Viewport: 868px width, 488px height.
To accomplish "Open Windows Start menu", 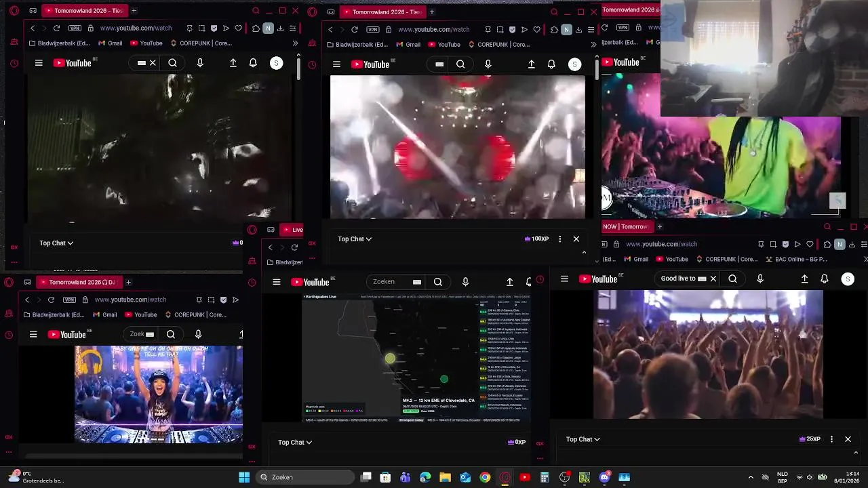I will click(x=244, y=477).
